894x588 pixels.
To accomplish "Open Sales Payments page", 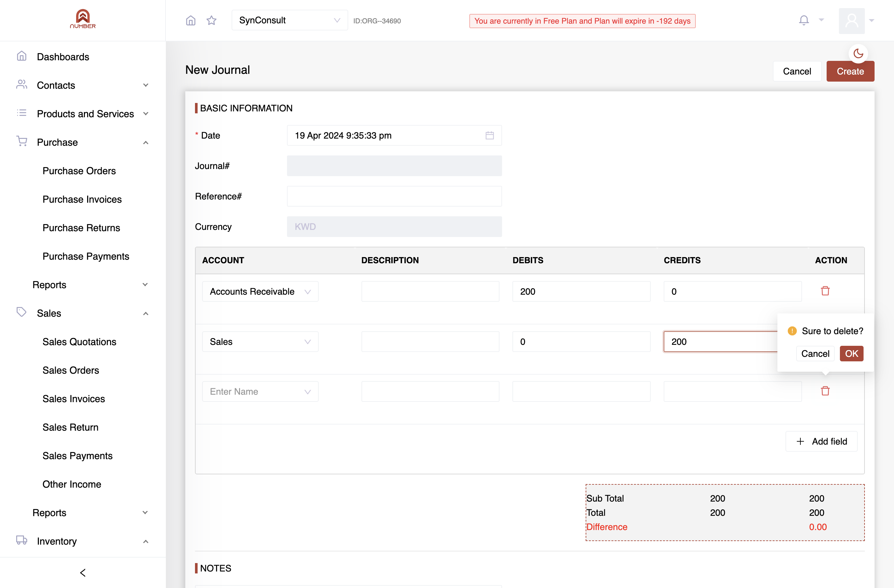I will 77,456.
